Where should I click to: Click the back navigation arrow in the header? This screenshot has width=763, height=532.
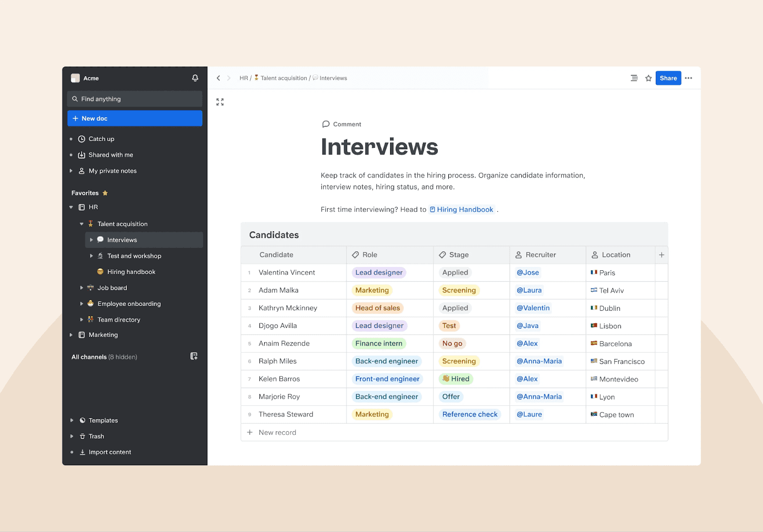tap(218, 78)
